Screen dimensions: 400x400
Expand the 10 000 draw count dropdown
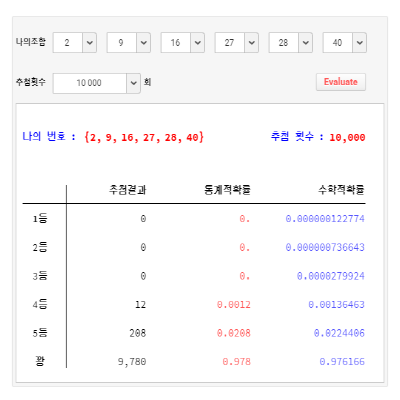[x=133, y=83]
